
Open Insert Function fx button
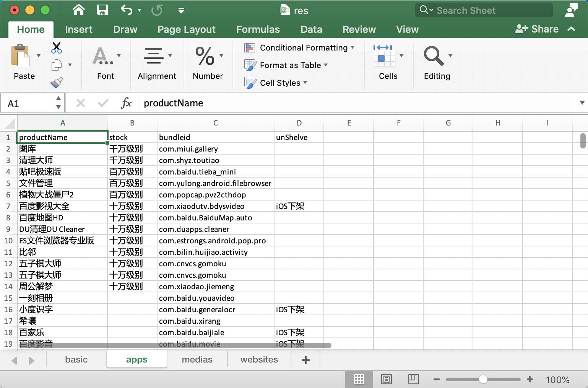pos(126,103)
